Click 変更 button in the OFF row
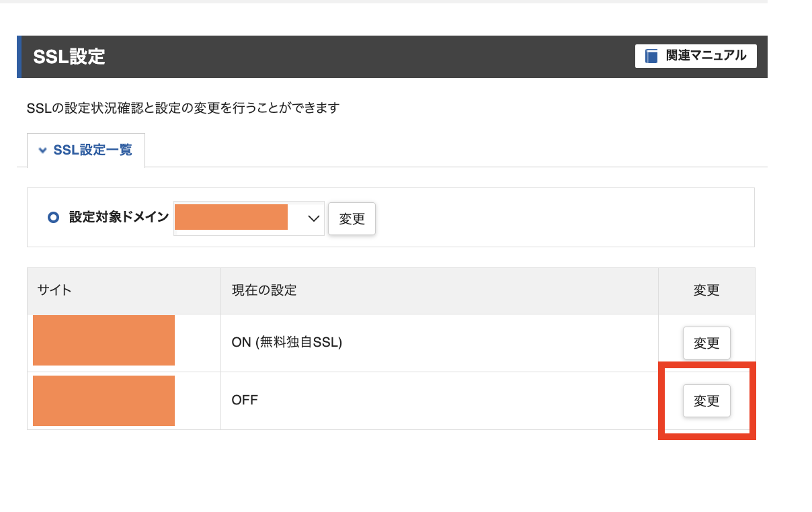The image size is (812, 512). click(706, 401)
